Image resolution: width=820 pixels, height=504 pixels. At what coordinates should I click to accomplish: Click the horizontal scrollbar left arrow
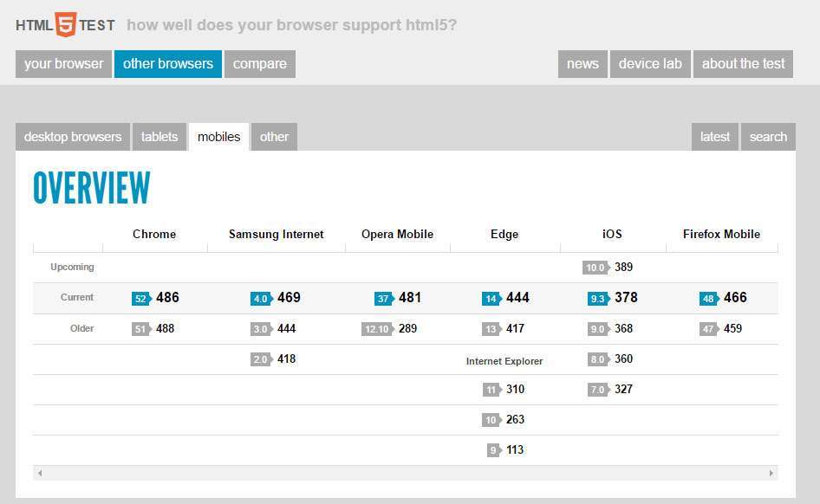(x=40, y=473)
